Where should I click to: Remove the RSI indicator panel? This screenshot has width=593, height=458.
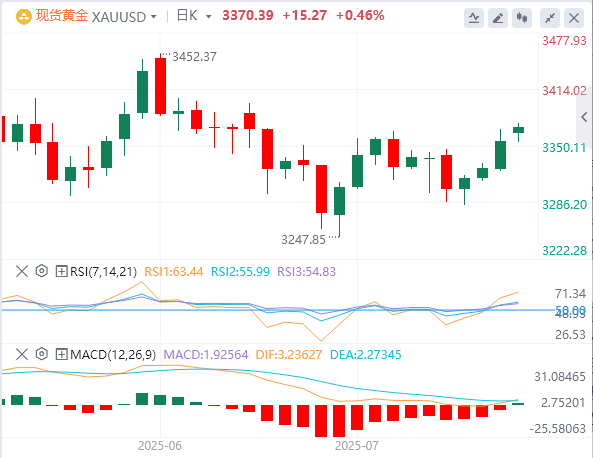click(x=22, y=271)
